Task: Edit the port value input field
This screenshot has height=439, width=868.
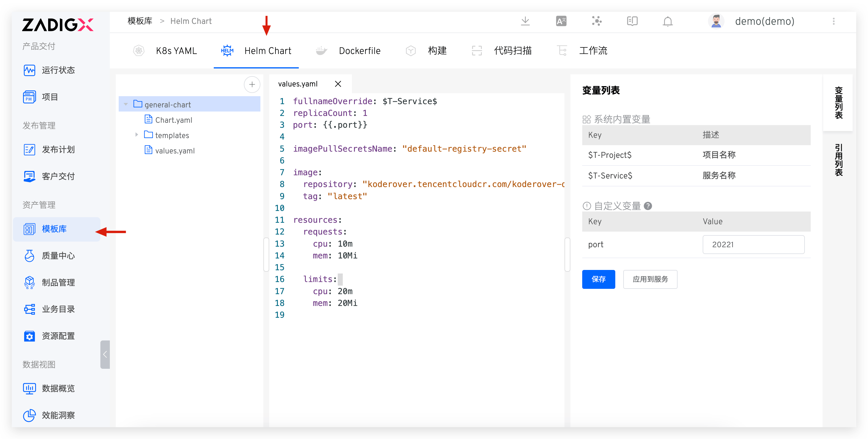Action: [x=753, y=244]
